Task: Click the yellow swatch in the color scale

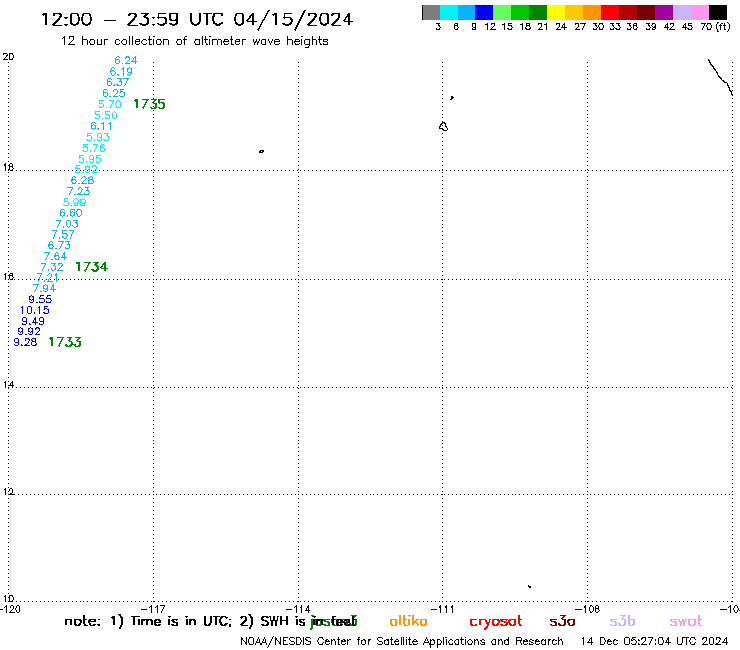Action: point(556,12)
